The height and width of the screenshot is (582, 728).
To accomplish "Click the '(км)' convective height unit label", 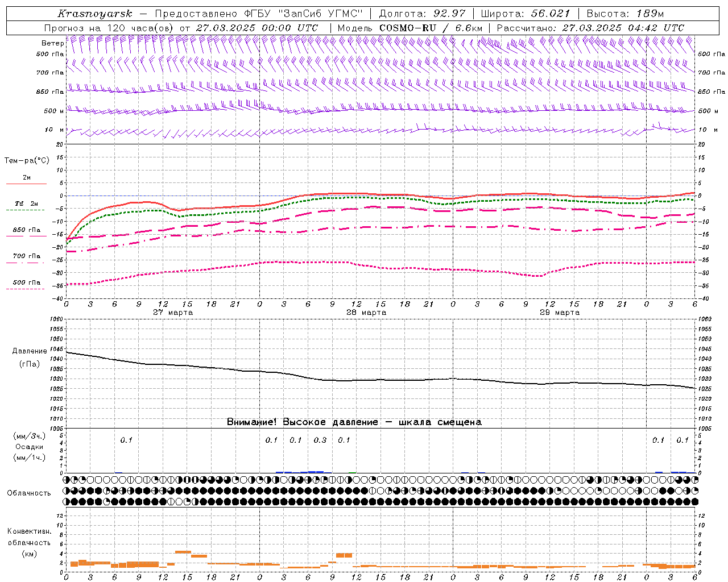I will point(30,554).
